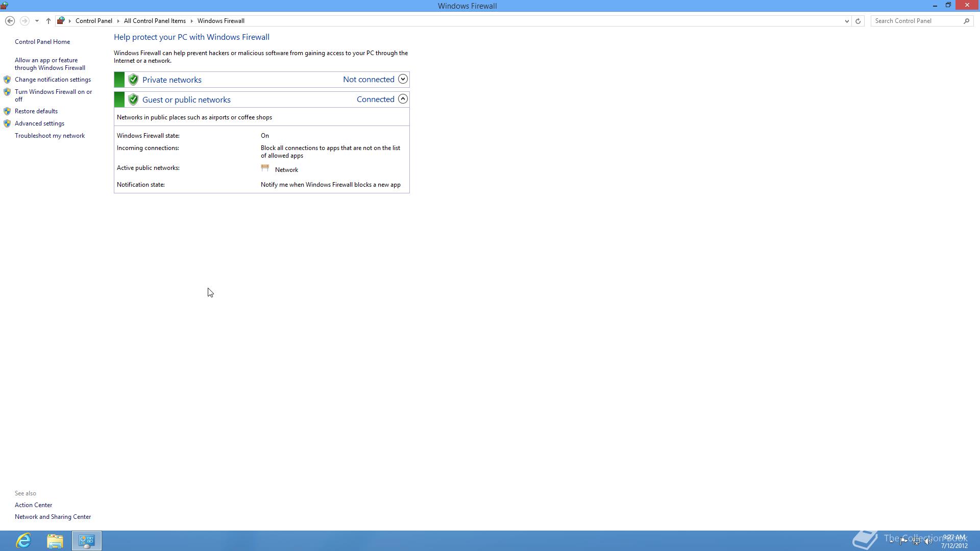Viewport: 980px width, 551px height.
Task: Open File Explorer from the taskbar
Action: [55, 541]
